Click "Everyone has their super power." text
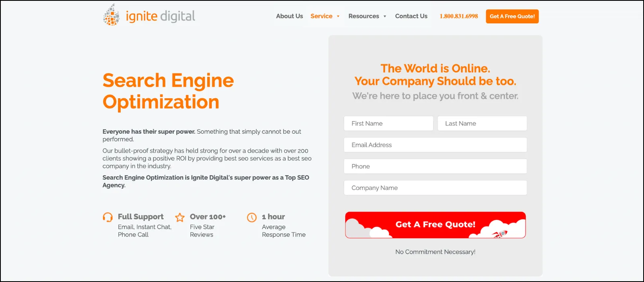644x282 pixels. pyautogui.click(x=149, y=132)
